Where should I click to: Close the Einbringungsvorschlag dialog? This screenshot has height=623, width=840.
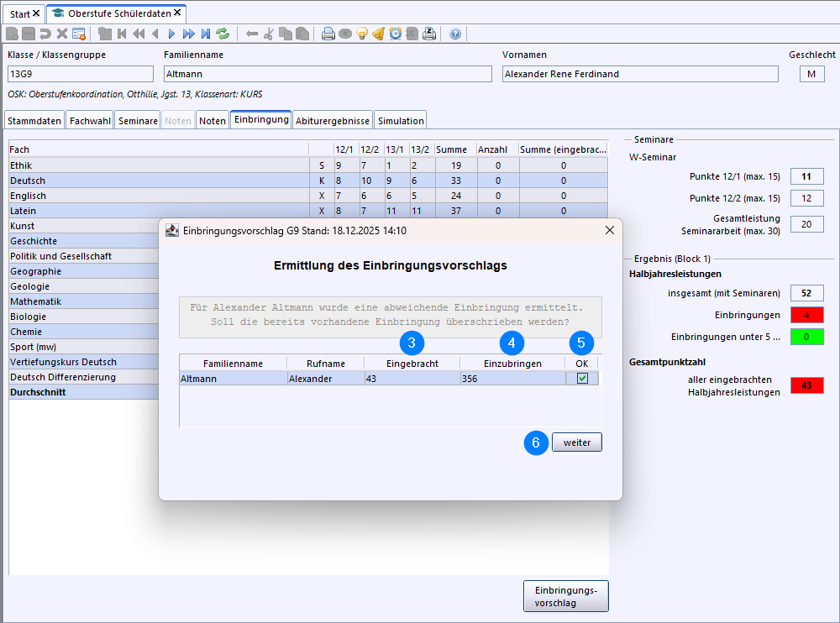point(609,231)
